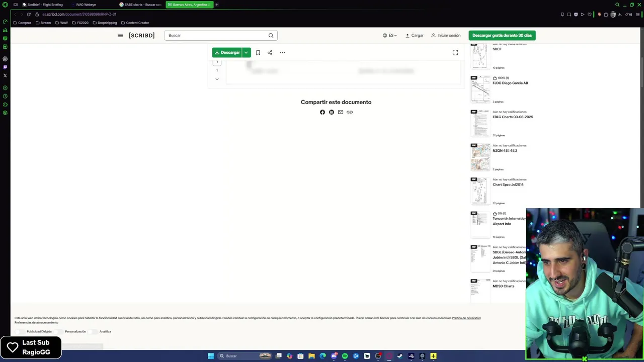This screenshot has height=362, width=644.
Task: Open a new browser tab
Action: pyautogui.click(x=217, y=5)
